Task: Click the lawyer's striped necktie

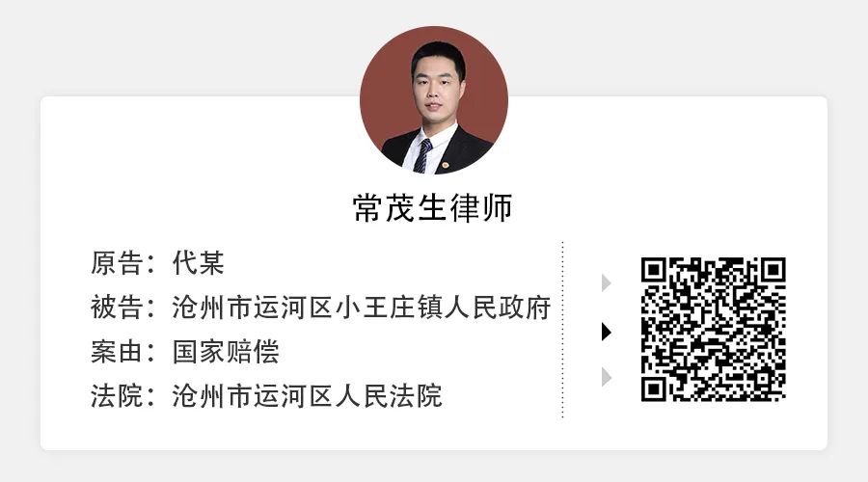Action: tap(422, 156)
